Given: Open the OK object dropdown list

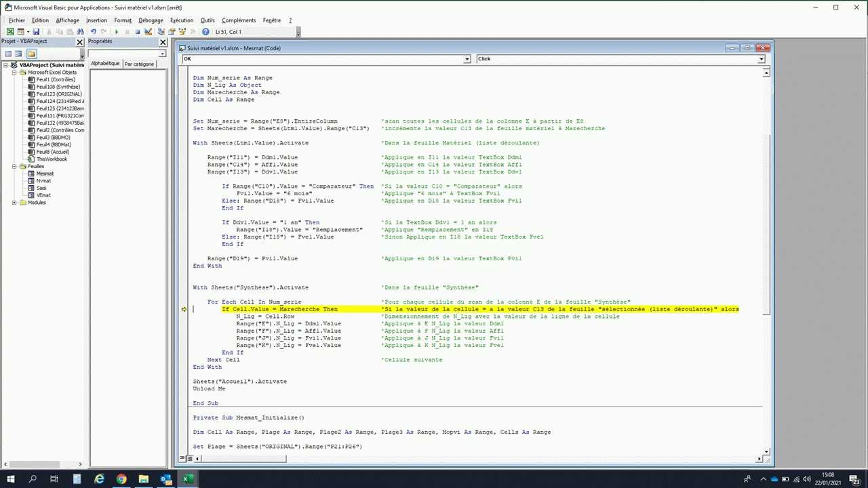Looking at the screenshot, I should [x=467, y=59].
